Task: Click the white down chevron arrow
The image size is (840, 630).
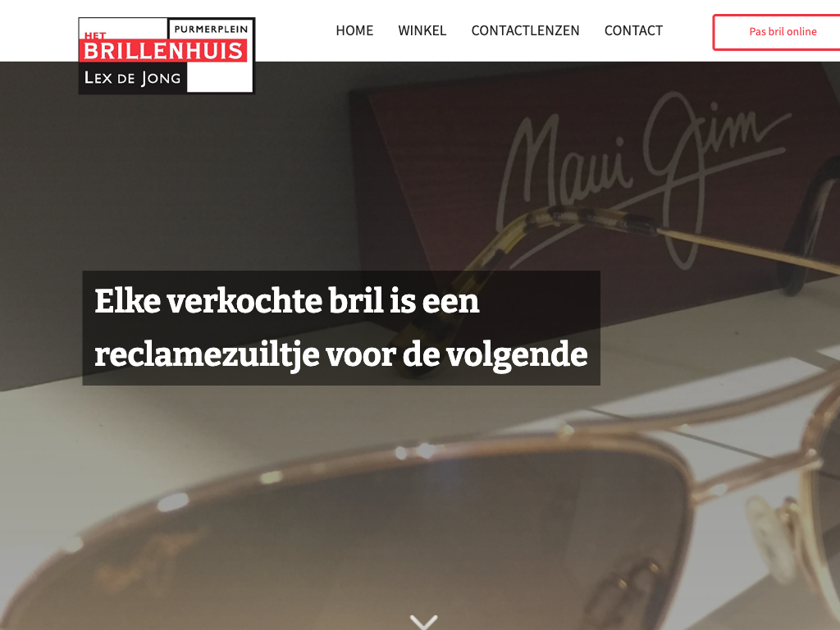Action: click(424, 622)
